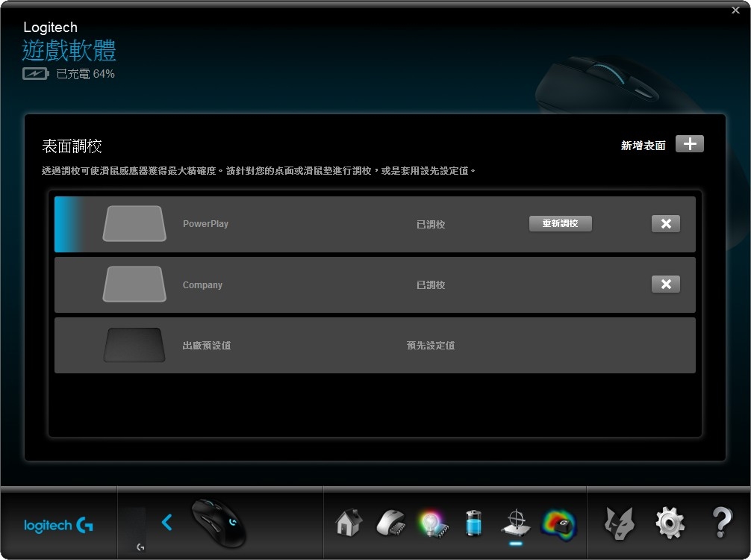Viewport: 751px width, 560px height.
Task: Select the 出廠預設值 factory default surface
Action: 207,346
